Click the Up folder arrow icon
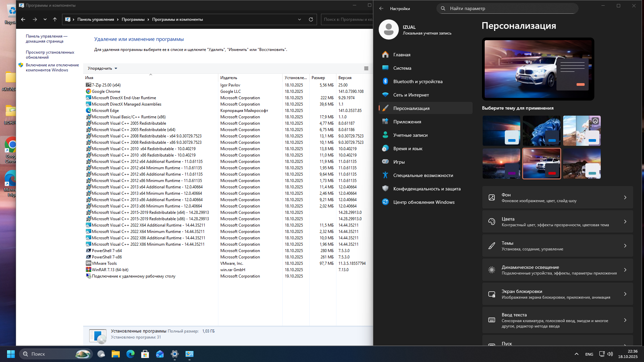Image resolution: width=644 pixels, height=362 pixels. [55, 19]
